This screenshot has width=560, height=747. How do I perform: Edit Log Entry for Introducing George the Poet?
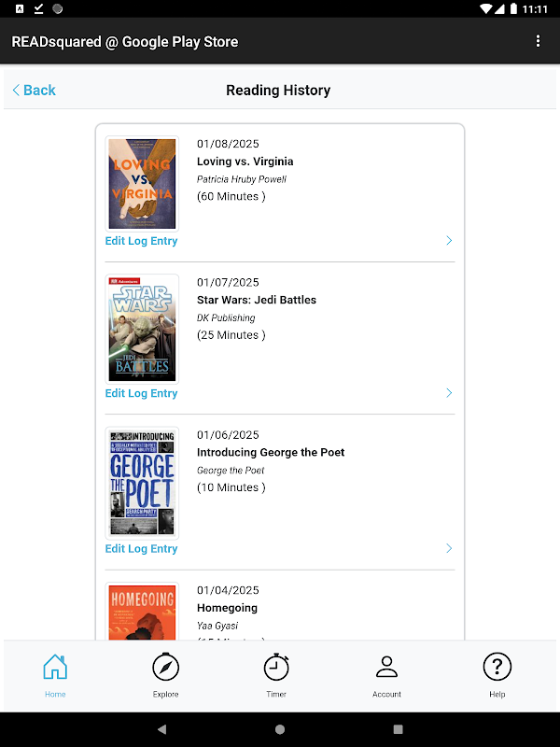[141, 549]
